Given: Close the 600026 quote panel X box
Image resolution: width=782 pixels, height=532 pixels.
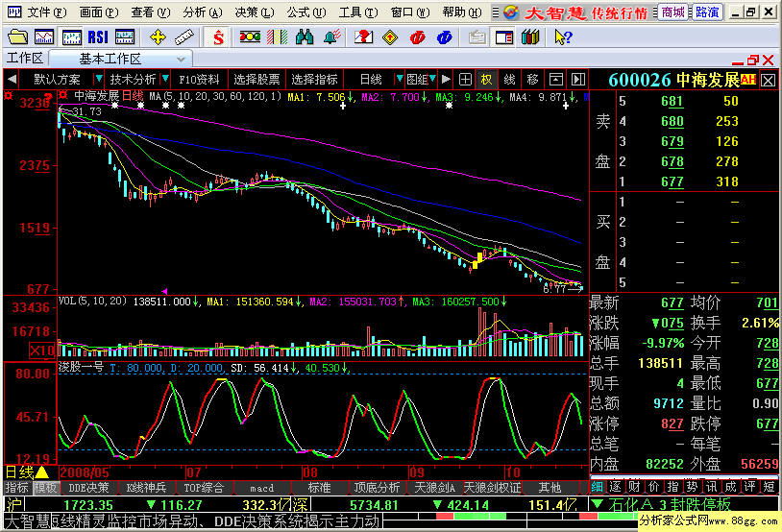Looking at the screenshot, I should click(768, 80).
